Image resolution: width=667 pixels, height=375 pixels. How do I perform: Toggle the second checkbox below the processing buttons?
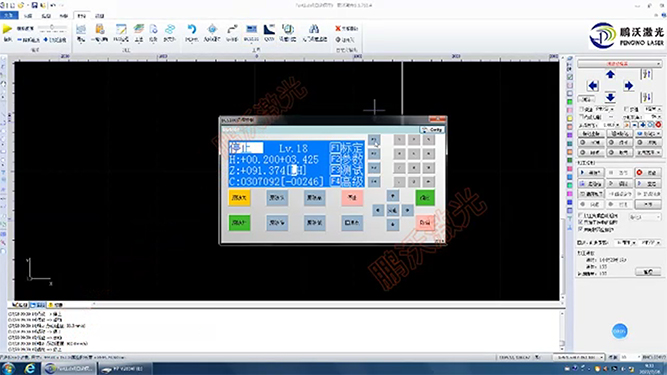pos(581,222)
